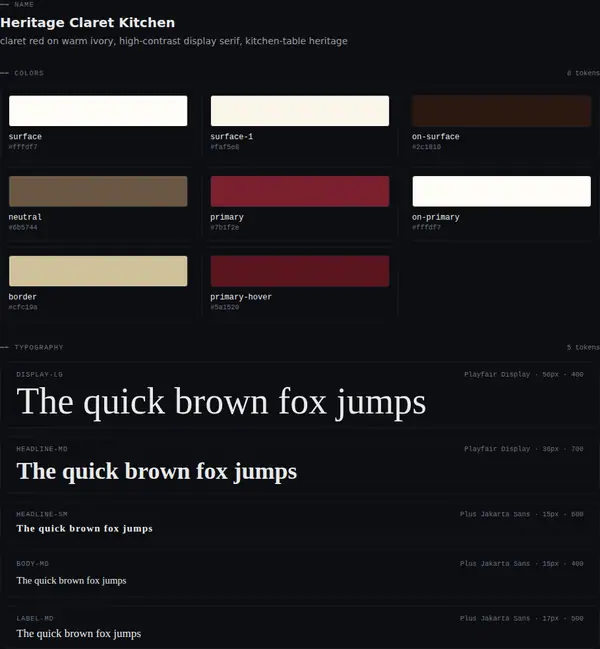Click the 'neutral' token name

pos(25,217)
